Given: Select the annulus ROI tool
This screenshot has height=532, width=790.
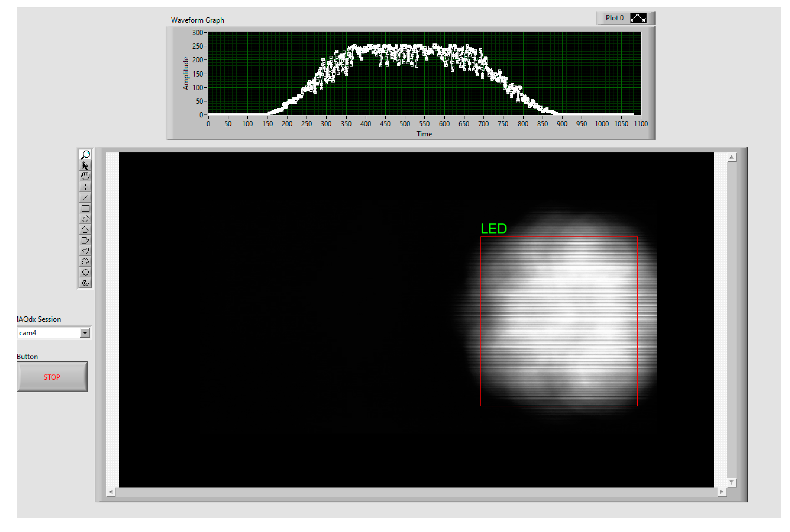Looking at the screenshot, I should pyautogui.click(x=85, y=283).
